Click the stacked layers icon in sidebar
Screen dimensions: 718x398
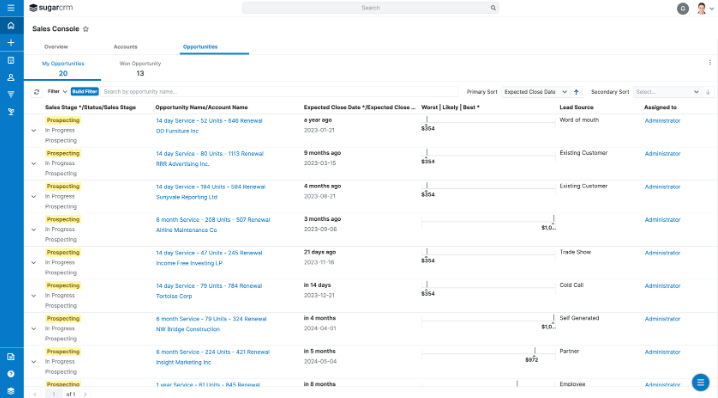point(11,391)
